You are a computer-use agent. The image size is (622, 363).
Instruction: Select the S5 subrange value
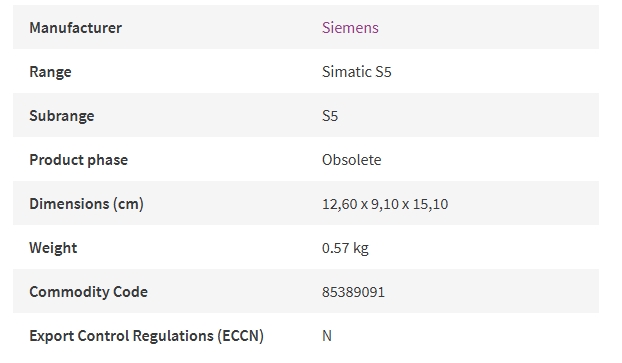click(330, 116)
